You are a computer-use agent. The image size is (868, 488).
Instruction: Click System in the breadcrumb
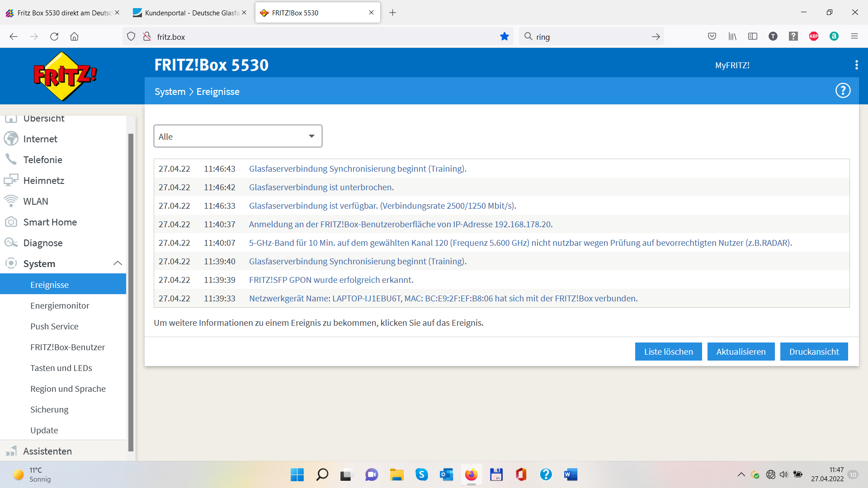point(170,91)
